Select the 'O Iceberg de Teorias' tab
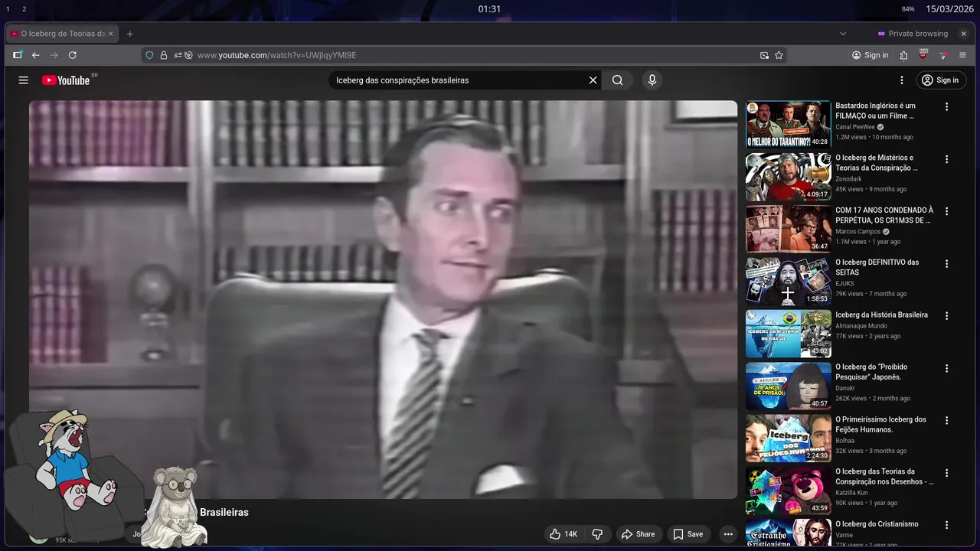Image resolution: width=980 pixels, height=551 pixels. [x=61, y=34]
